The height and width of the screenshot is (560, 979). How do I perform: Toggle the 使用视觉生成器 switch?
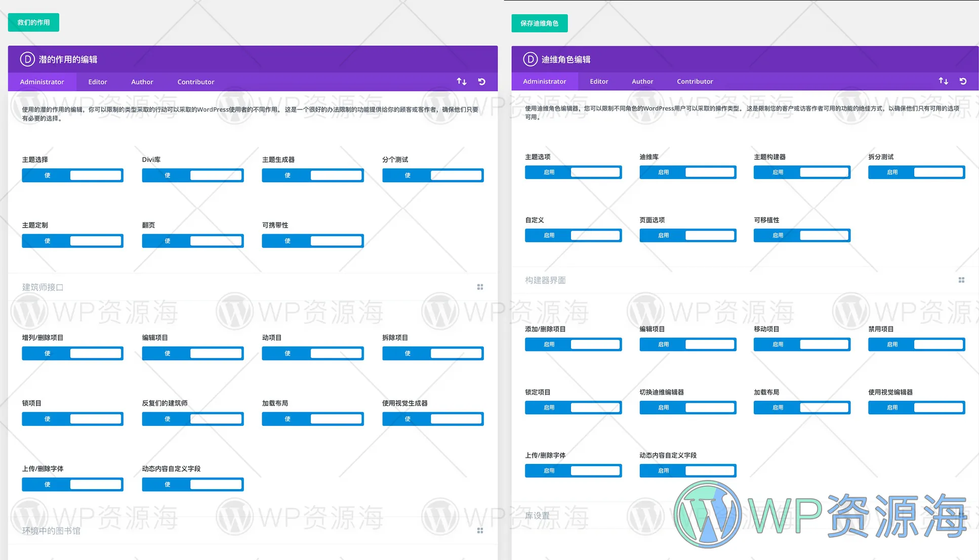[x=432, y=418]
